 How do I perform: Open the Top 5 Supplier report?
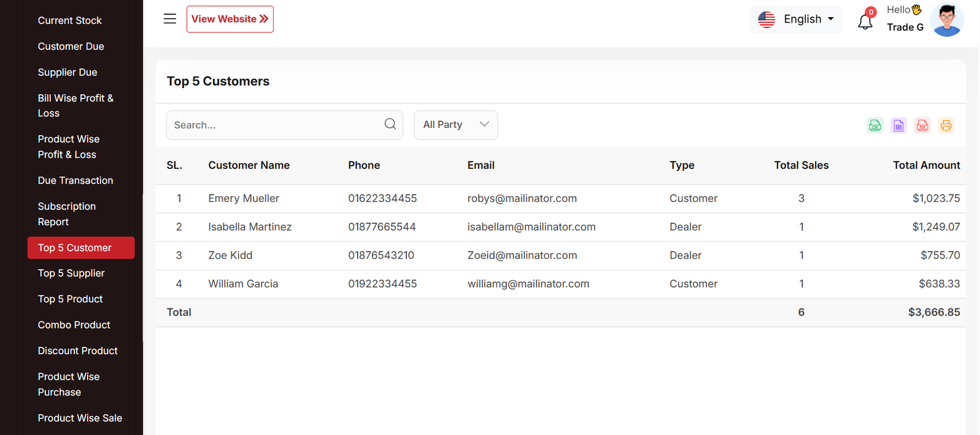pyautogui.click(x=71, y=273)
